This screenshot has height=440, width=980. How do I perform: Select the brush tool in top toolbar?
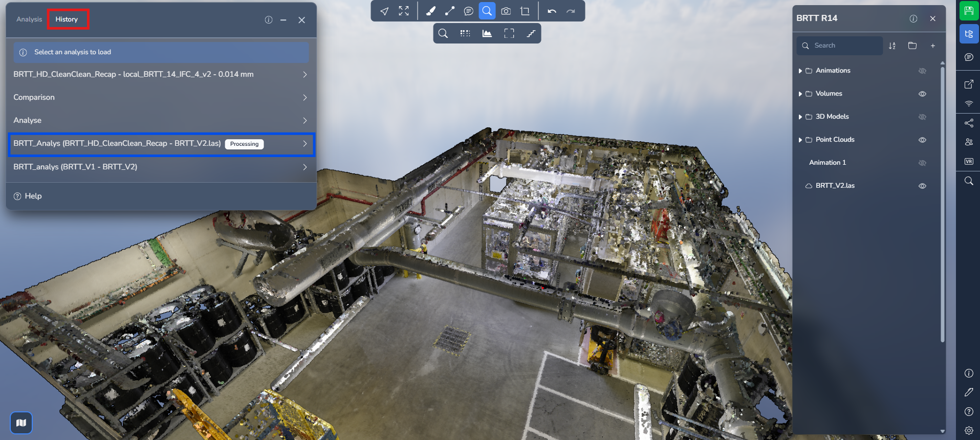pos(430,11)
